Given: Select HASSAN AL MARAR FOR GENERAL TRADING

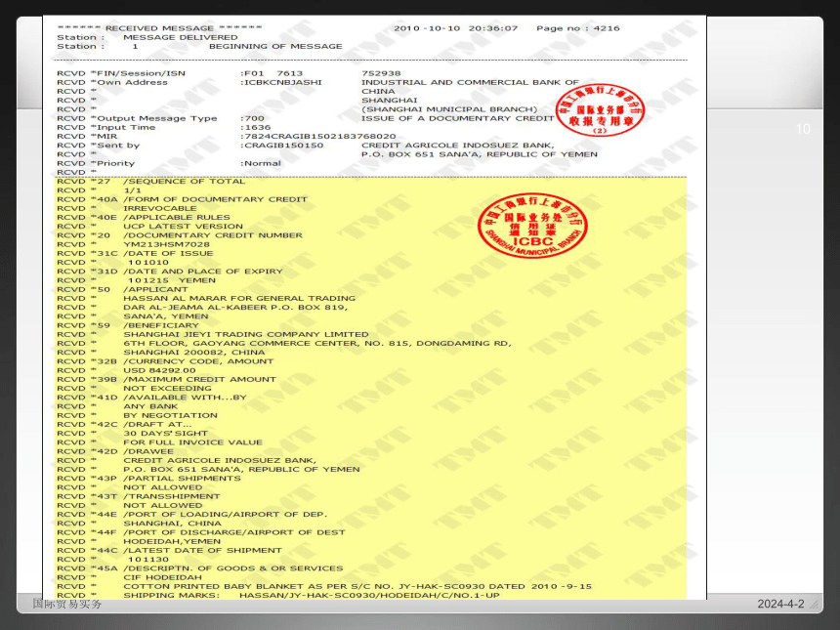Looking at the screenshot, I should click(239, 298).
